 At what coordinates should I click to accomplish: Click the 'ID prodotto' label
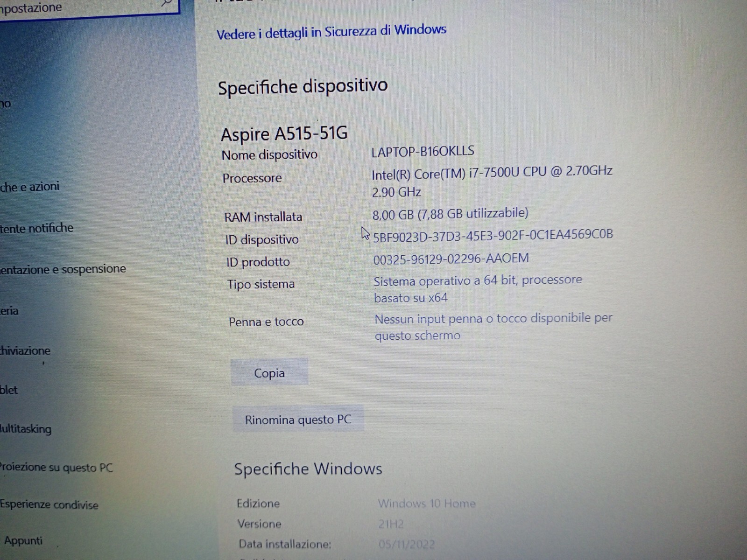258,262
